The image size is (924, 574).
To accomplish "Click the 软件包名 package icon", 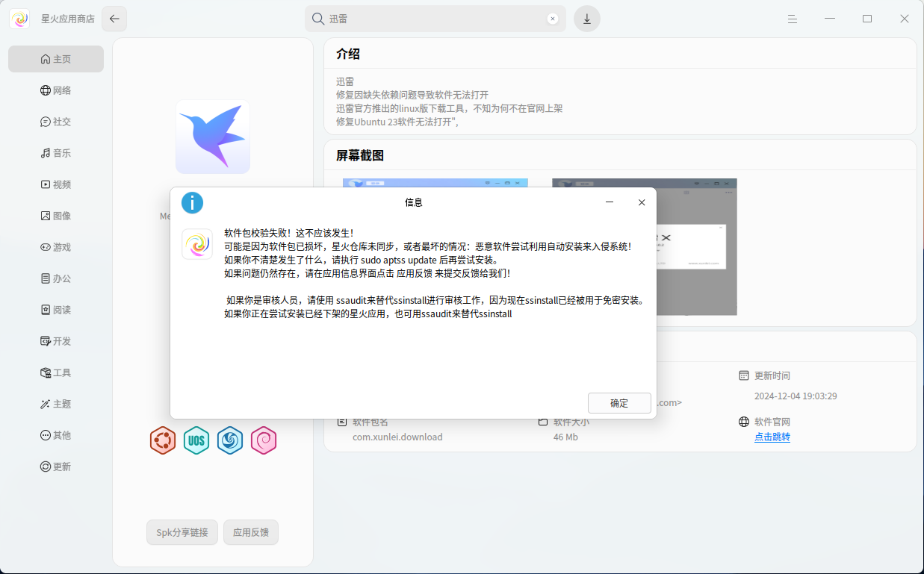I will [342, 422].
